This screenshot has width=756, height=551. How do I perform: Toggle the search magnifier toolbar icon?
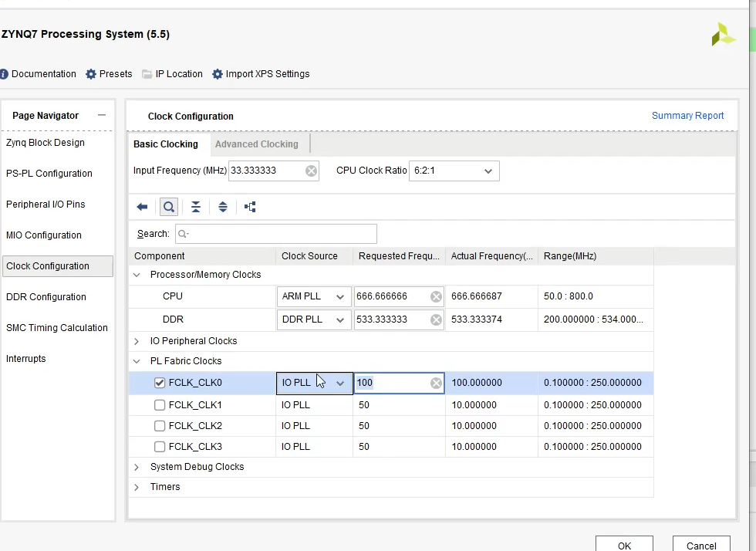169,207
